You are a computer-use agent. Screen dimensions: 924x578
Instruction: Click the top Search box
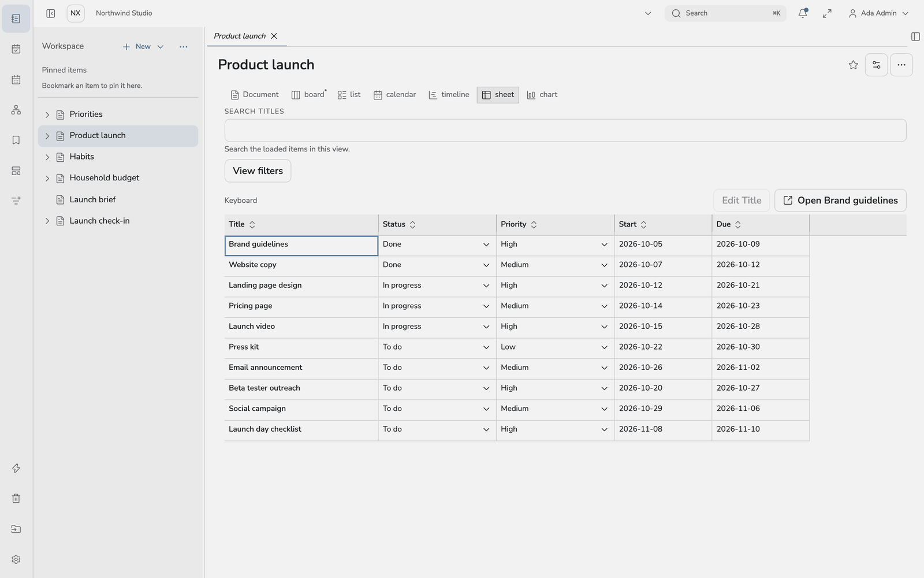pos(725,13)
